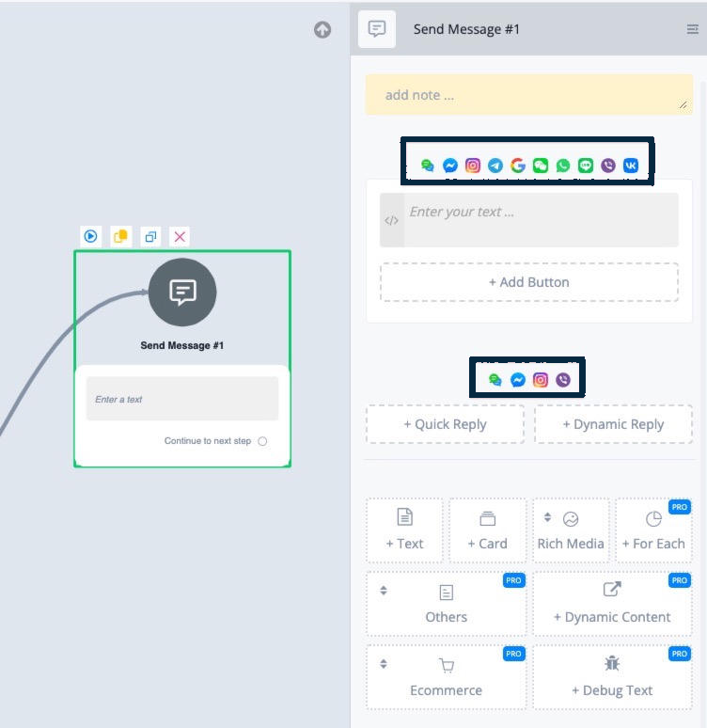Click the 'Continue to next step' connector circle

[x=262, y=441]
